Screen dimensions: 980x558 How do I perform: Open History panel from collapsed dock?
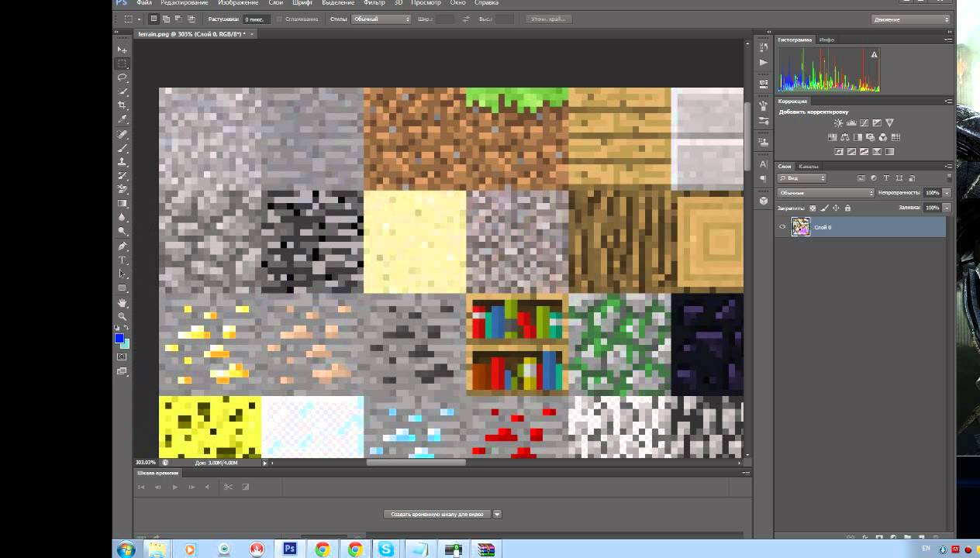click(764, 47)
